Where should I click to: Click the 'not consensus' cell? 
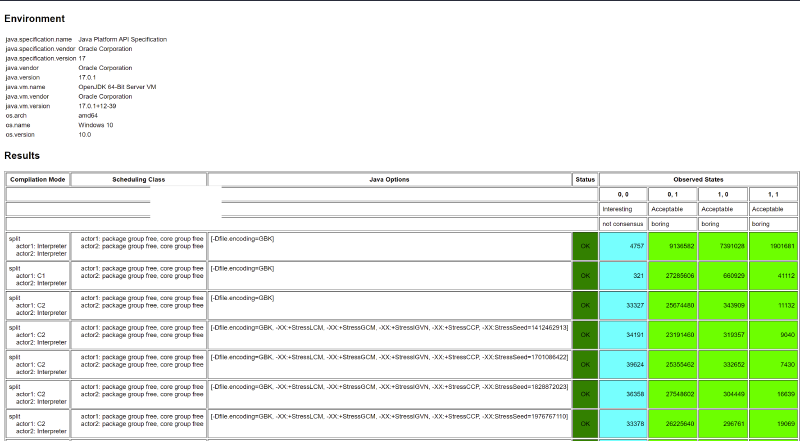pos(622,224)
